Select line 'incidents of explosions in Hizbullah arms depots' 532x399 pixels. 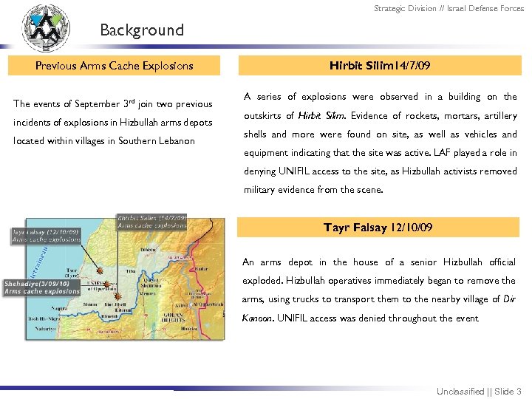click(112, 122)
